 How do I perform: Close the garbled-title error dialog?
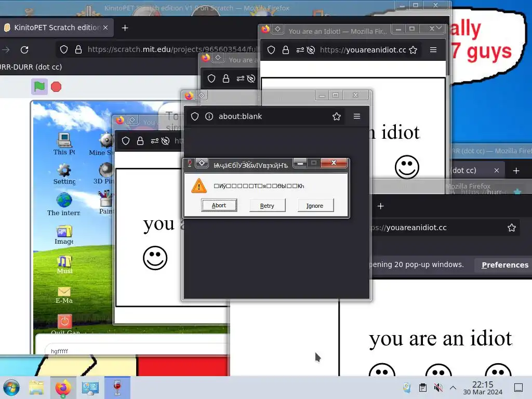click(334, 163)
